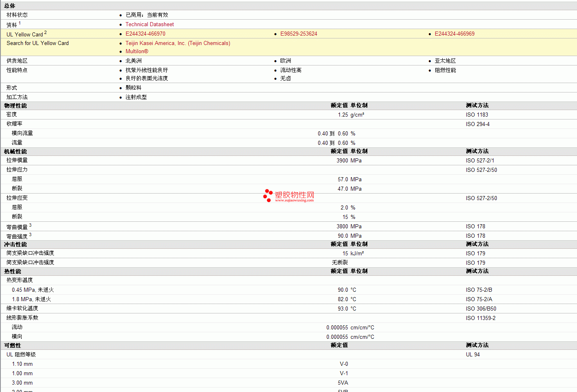
Task: Click the 无断裂 impact result
Action: click(x=340, y=263)
